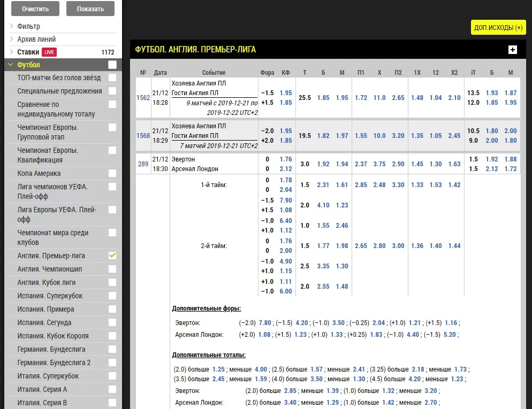Pick draw odds 3.75 for Эвертон match
The width and height of the screenshot is (532, 409).
[x=379, y=164]
